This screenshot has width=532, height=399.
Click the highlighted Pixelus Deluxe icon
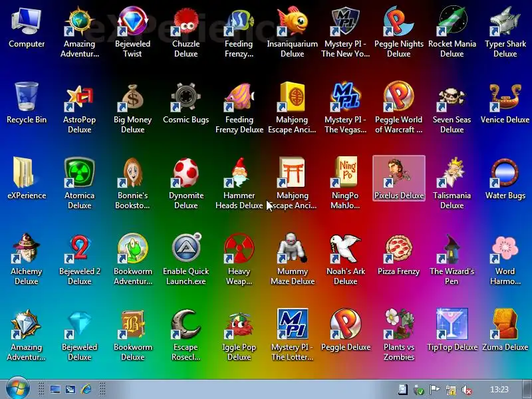point(398,178)
